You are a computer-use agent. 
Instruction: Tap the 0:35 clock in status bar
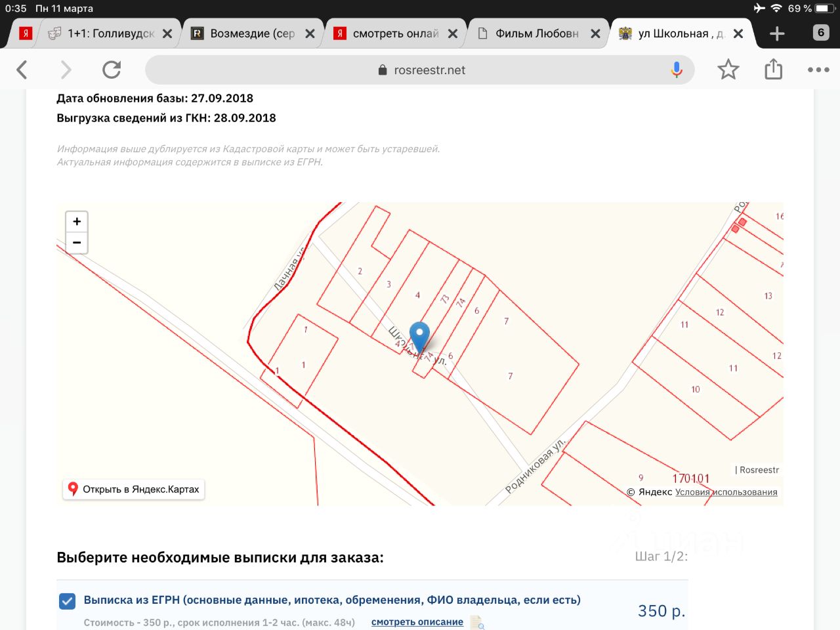point(16,9)
